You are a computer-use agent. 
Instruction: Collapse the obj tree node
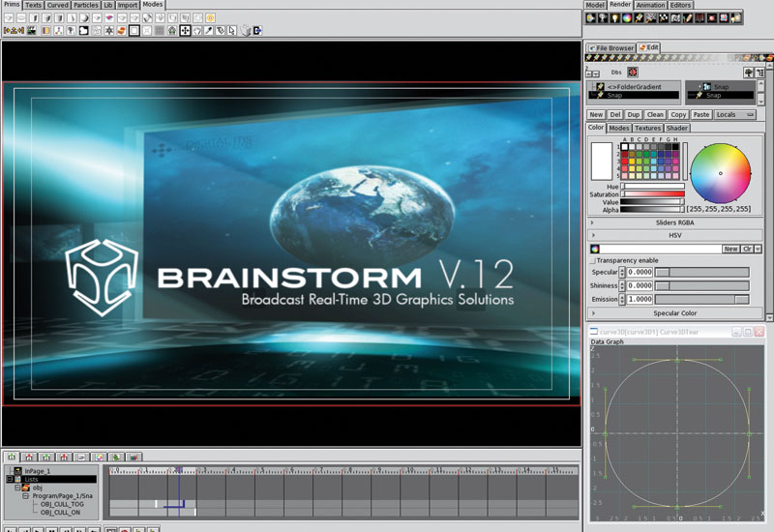tap(17, 488)
